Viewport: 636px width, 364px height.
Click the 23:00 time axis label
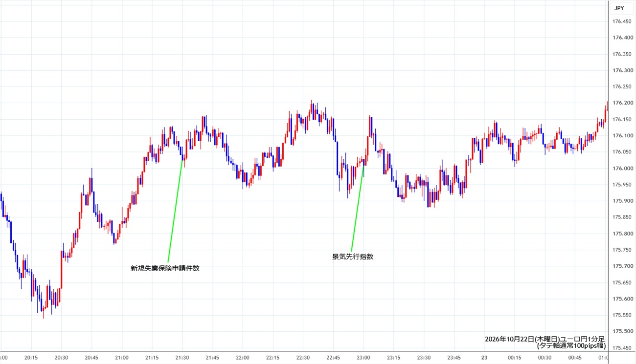coord(363,358)
